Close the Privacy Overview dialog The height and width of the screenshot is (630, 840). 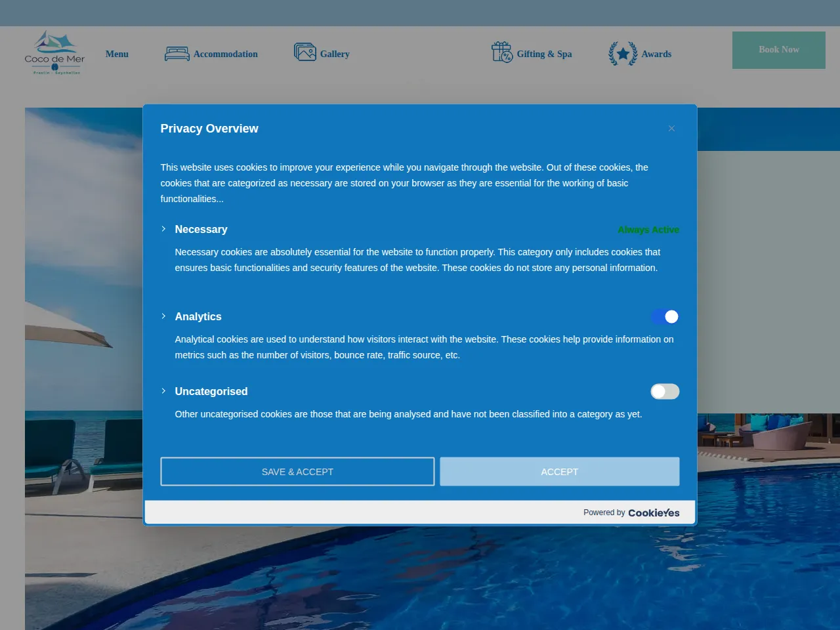click(671, 129)
